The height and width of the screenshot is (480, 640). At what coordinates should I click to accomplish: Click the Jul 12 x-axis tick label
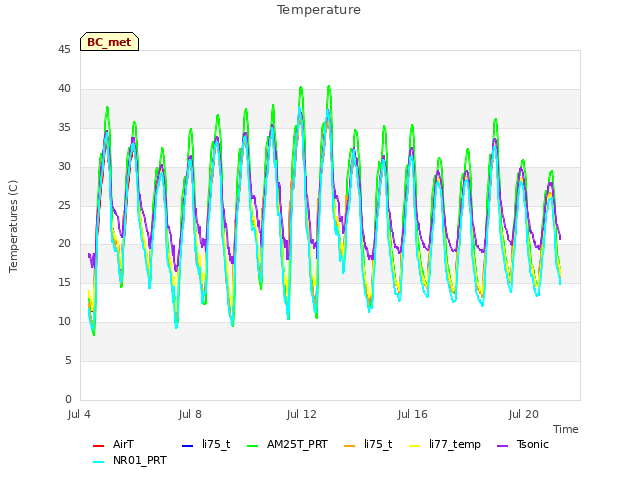tap(302, 414)
